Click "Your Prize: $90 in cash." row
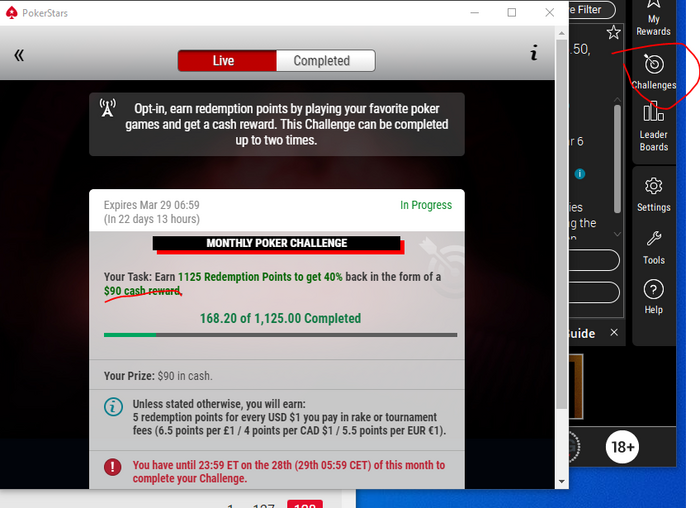Image resolution: width=700 pixels, height=508 pixels. click(x=277, y=376)
